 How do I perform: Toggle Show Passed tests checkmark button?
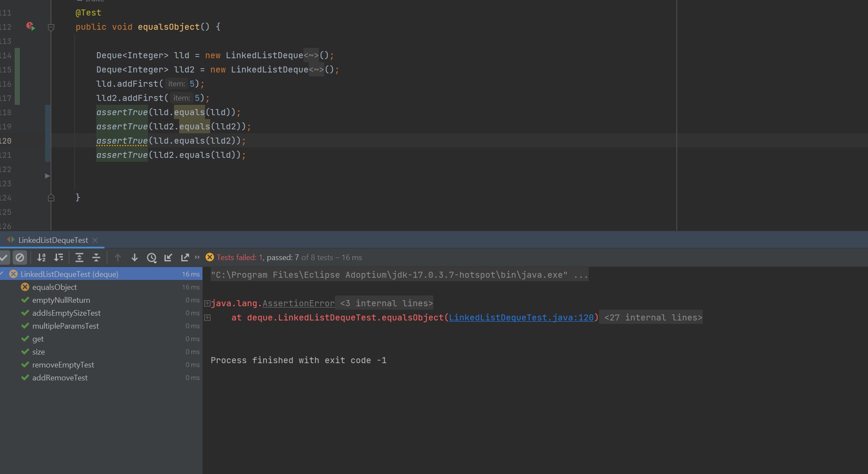pos(4,257)
